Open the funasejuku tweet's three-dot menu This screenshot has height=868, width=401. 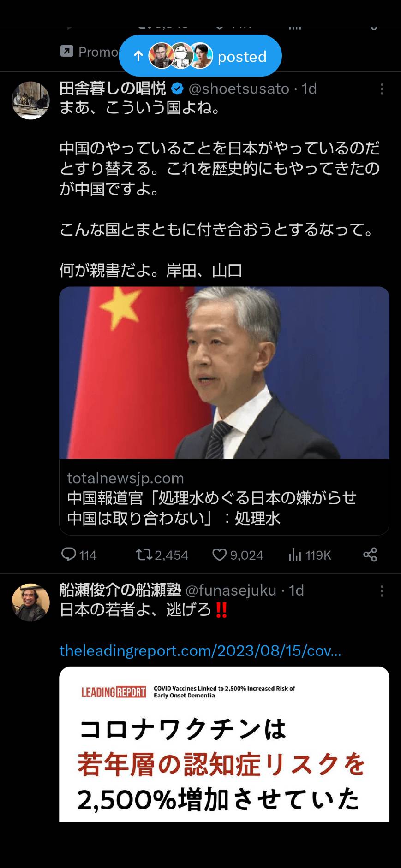click(382, 591)
